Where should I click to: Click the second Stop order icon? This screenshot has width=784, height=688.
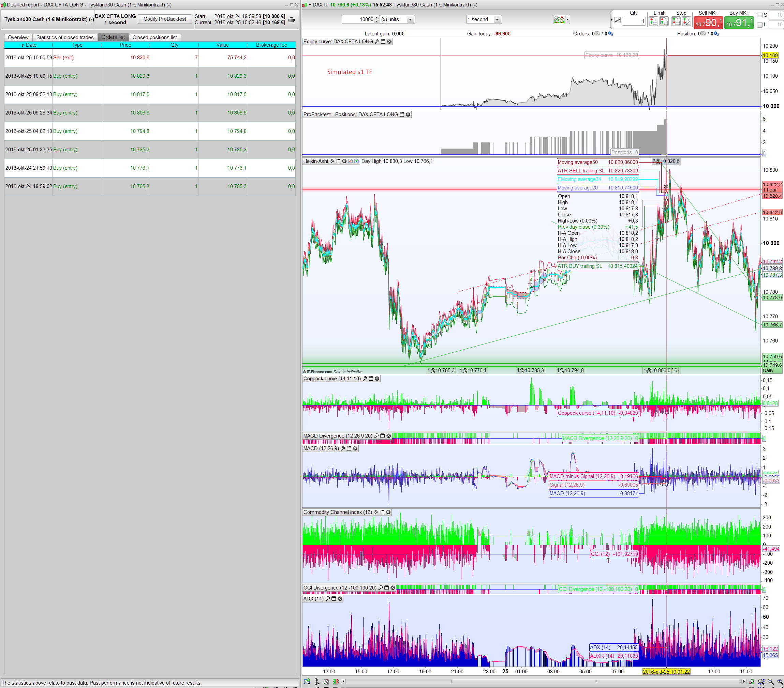686,21
